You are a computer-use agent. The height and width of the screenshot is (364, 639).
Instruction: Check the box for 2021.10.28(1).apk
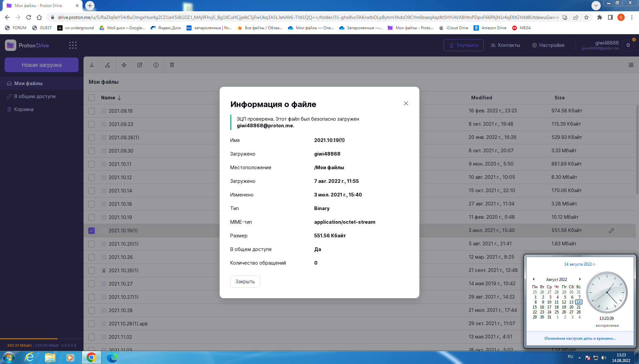[92, 324]
